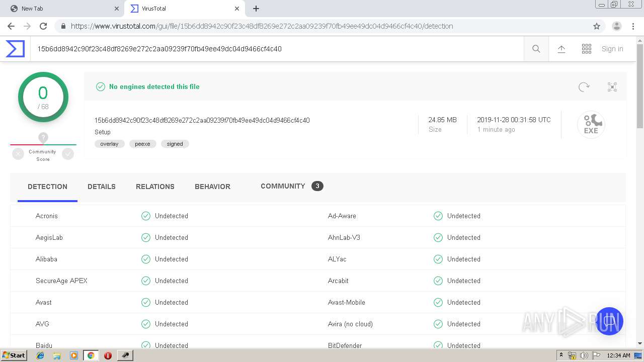This screenshot has width=644, height=362.
Task: Close the VirusTotal tab
Action: (x=237, y=9)
